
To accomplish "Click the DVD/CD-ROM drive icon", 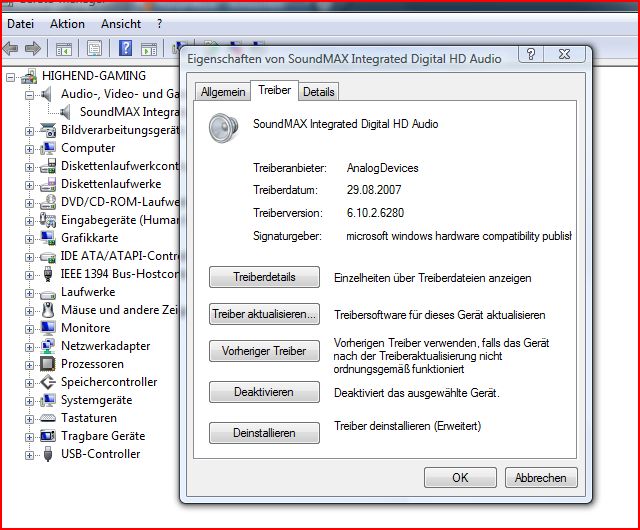I will (48, 202).
